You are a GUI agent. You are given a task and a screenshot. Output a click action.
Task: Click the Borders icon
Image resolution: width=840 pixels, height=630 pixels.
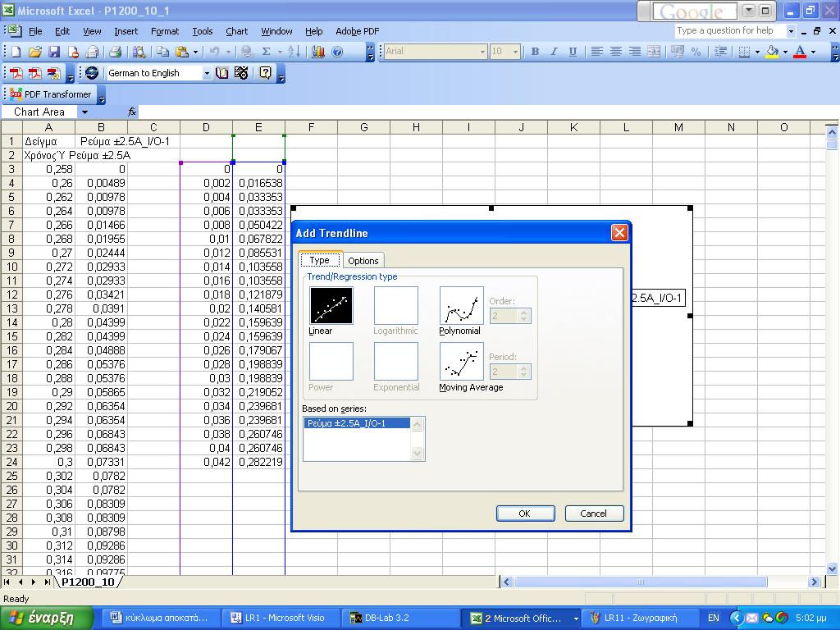(x=743, y=52)
